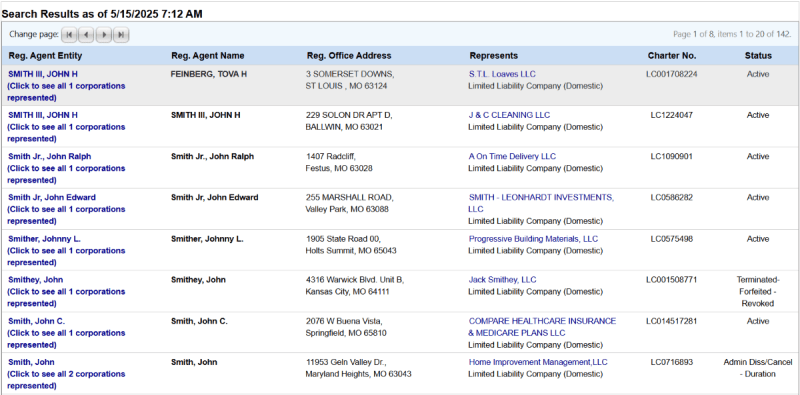Select charter number LC0716893
Image resolution: width=800 pixels, height=395 pixels.
click(x=671, y=362)
